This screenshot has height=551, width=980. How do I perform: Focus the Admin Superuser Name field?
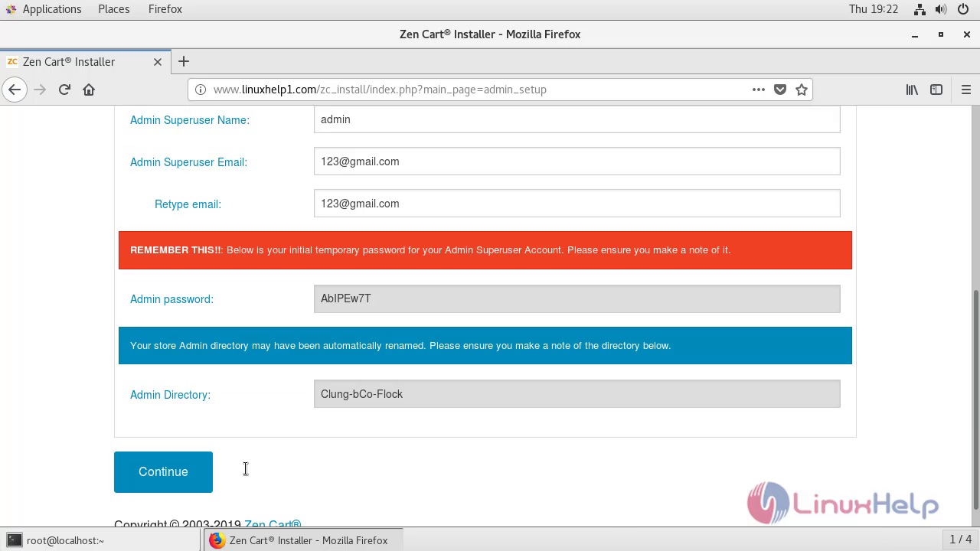pos(577,119)
